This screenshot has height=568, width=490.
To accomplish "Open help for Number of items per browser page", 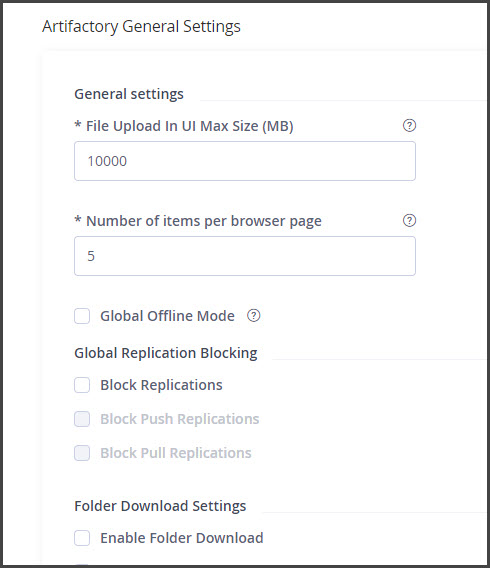I will pos(409,221).
